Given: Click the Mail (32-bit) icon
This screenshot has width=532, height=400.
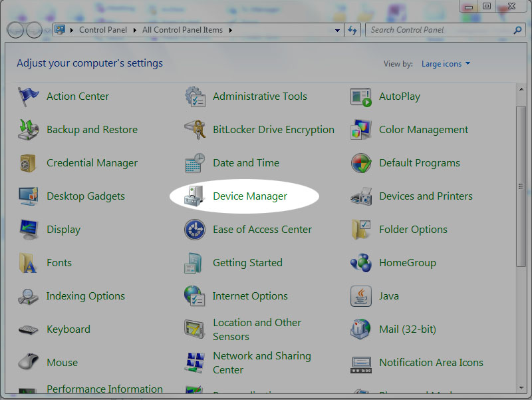Looking at the screenshot, I should [360, 329].
